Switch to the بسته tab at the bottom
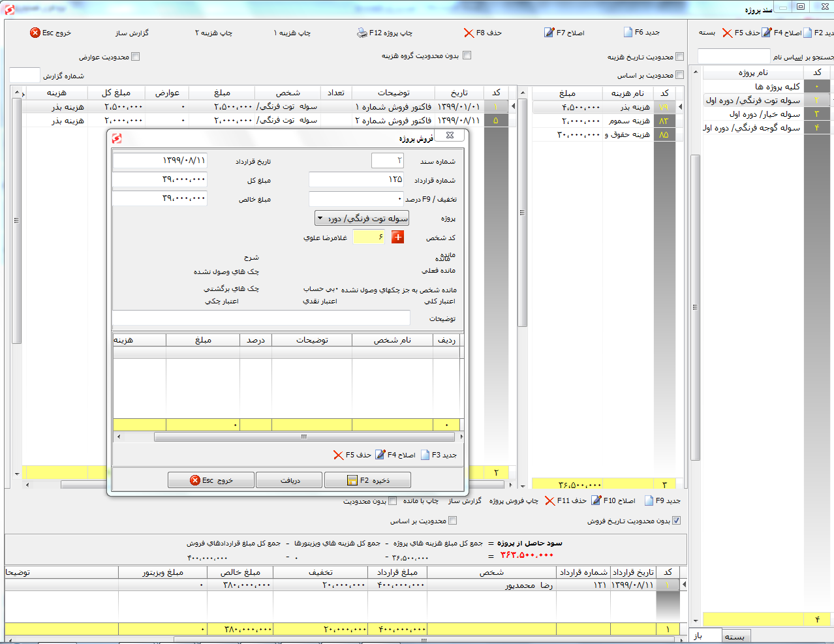The image size is (834, 644). (x=735, y=636)
